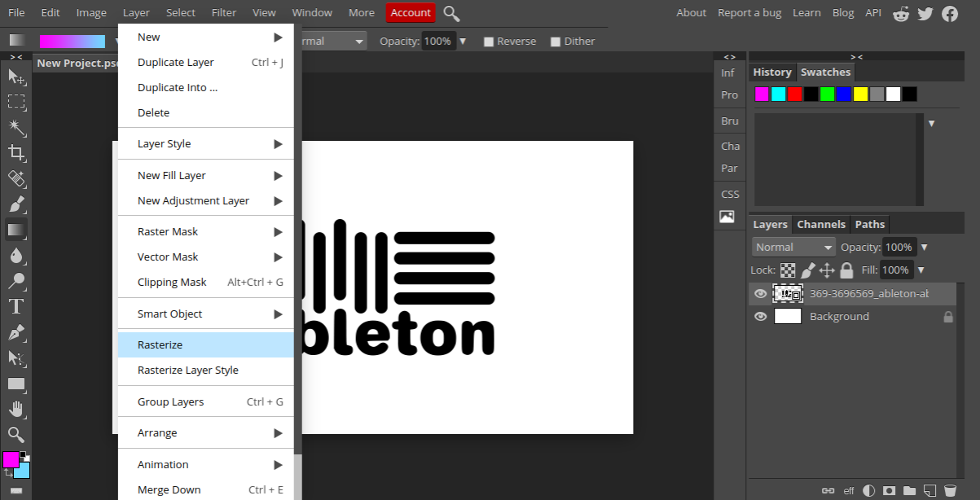Choose Duplicate Layer menu entry
980x500 pixels.
pos(205,62)
